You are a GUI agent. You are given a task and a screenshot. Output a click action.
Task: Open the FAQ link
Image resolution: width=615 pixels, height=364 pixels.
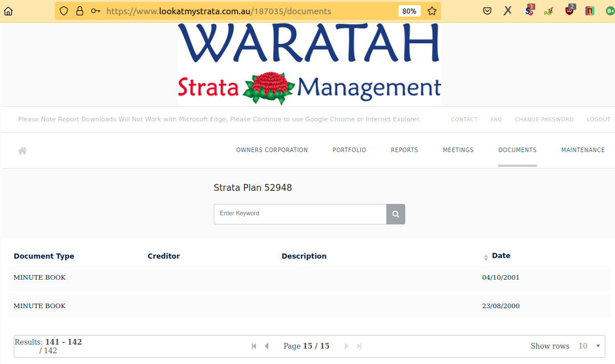tap(496, 120)
